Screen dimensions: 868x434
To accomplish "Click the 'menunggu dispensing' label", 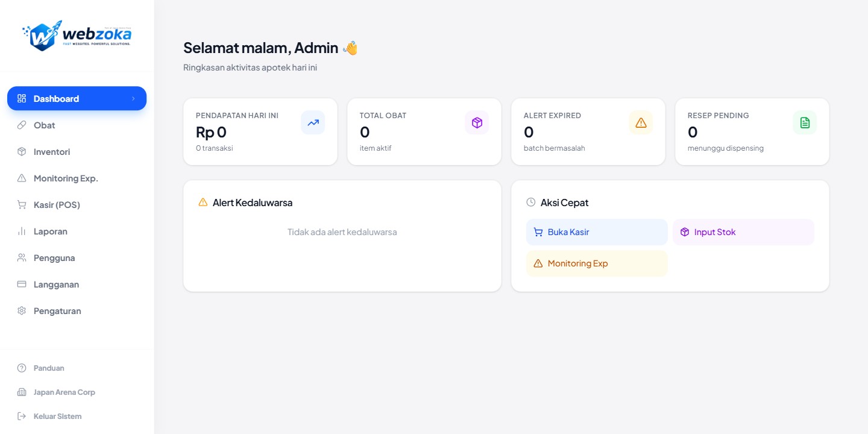I will tap(726, 148).
